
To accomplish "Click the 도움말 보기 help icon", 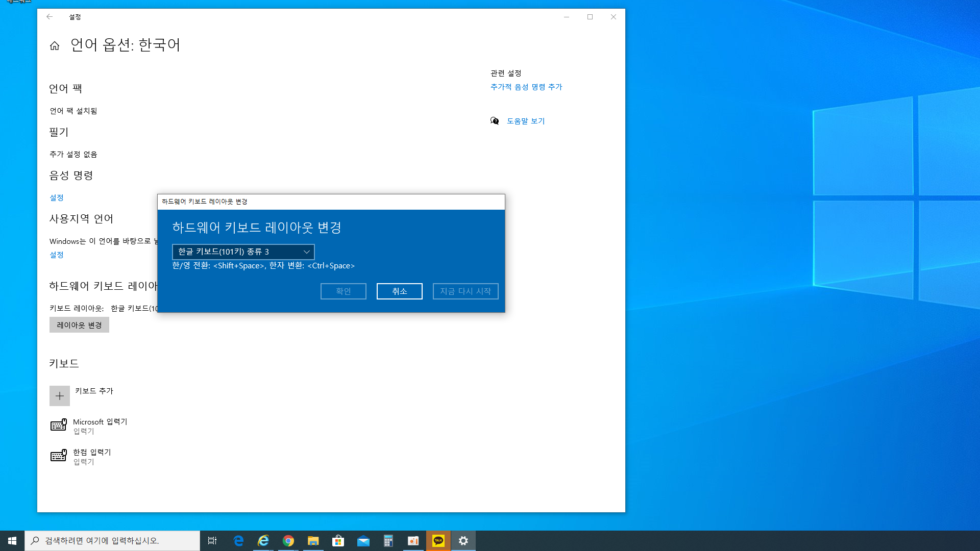I will pyautogui.click(x=495, y=121).
